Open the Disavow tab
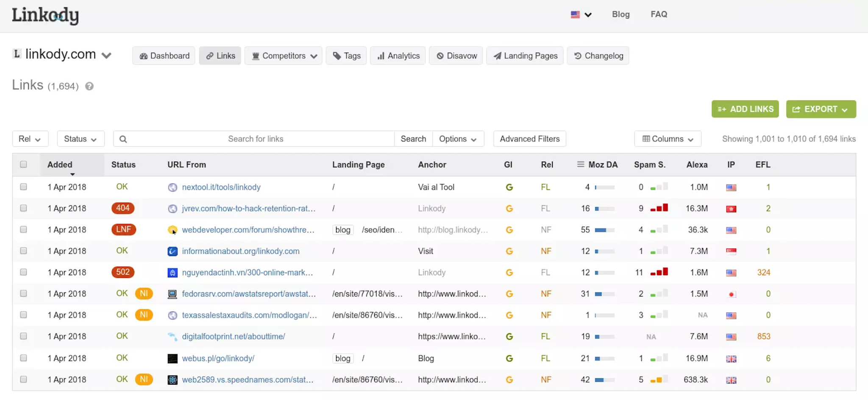 pyautogui.click(x=456, y=56)
